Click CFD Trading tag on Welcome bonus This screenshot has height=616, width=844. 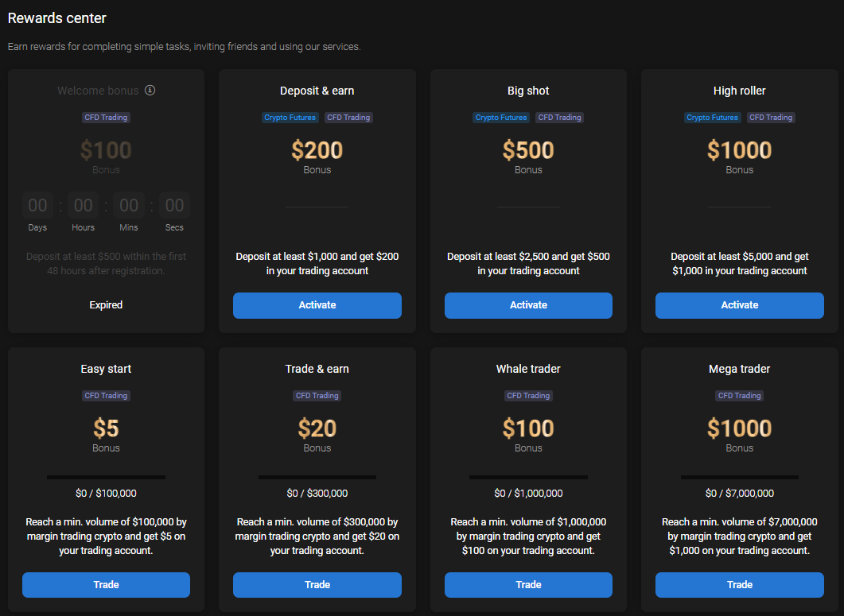click(106, 118)
